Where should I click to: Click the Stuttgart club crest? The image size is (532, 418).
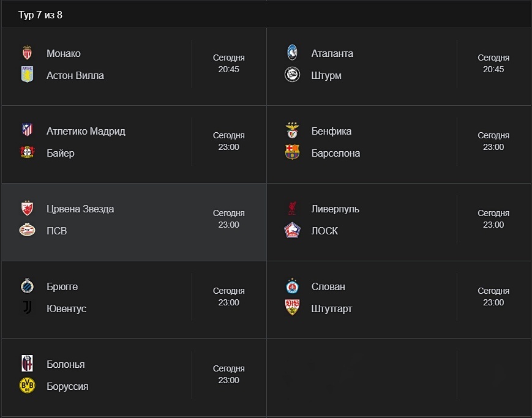pos(292,308)
